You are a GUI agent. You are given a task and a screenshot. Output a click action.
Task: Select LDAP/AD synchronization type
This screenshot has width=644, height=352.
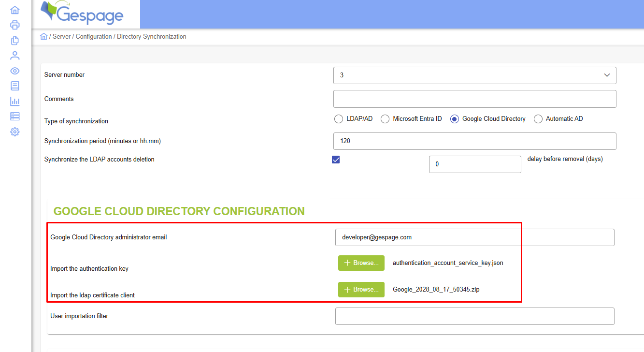click(x=339, y=119)
